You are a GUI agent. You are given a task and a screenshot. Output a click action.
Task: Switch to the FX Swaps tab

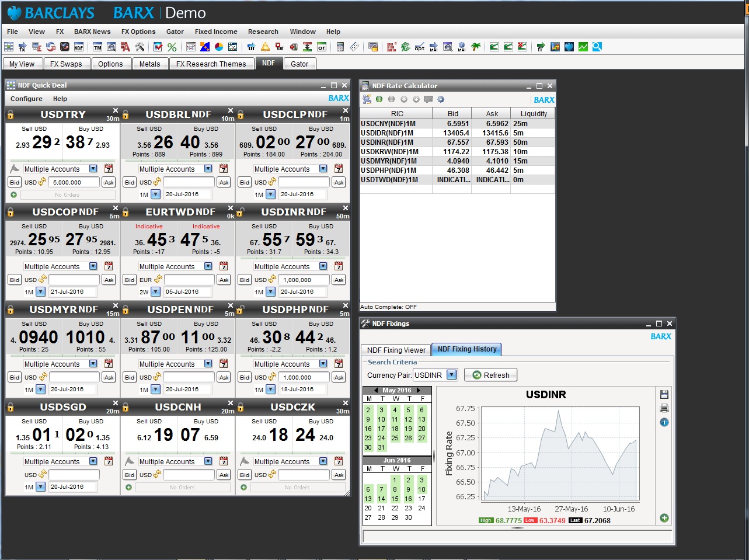point(66,64)
